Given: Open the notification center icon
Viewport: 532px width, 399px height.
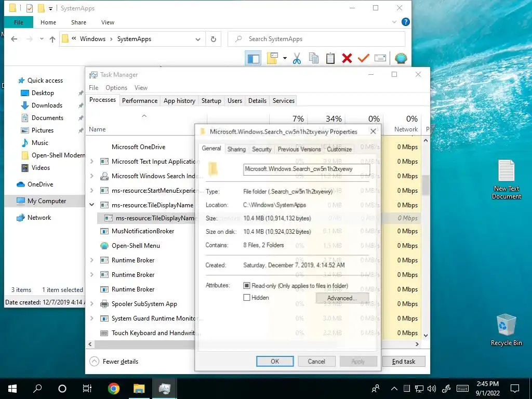Looking at the screenshot, I should tap(515, 389).
